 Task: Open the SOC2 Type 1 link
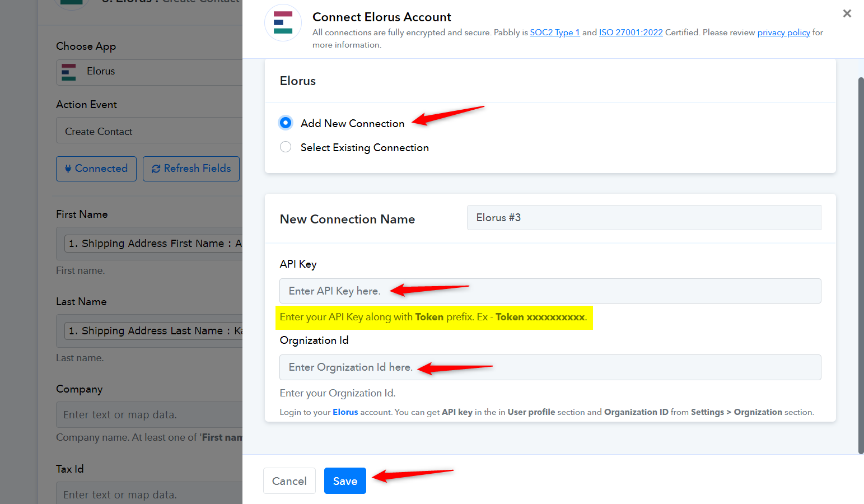pyautogui.click(x=555, y=32)
